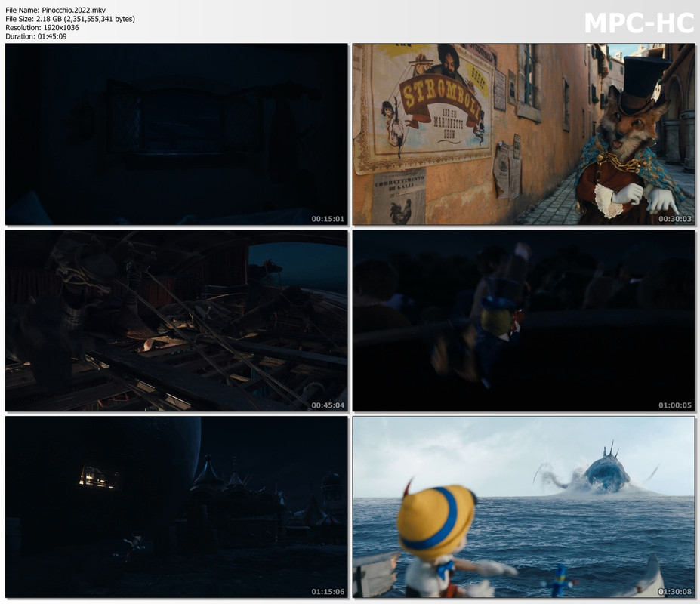Select the Stromboli poster thumbnail at 00:30:03
This screenshot has width=700, height=604.
click(523, 134)
